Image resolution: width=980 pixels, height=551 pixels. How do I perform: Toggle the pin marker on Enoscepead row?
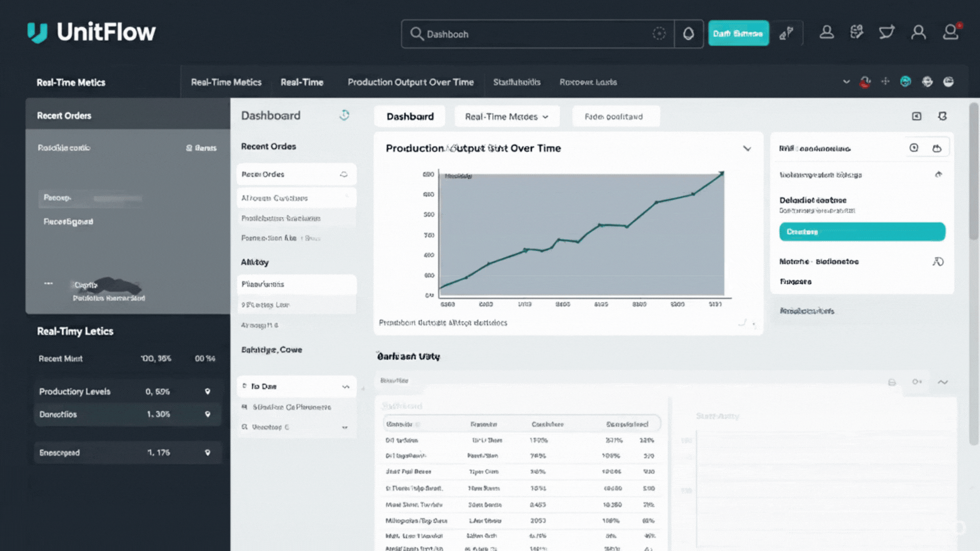click(207, 453)
